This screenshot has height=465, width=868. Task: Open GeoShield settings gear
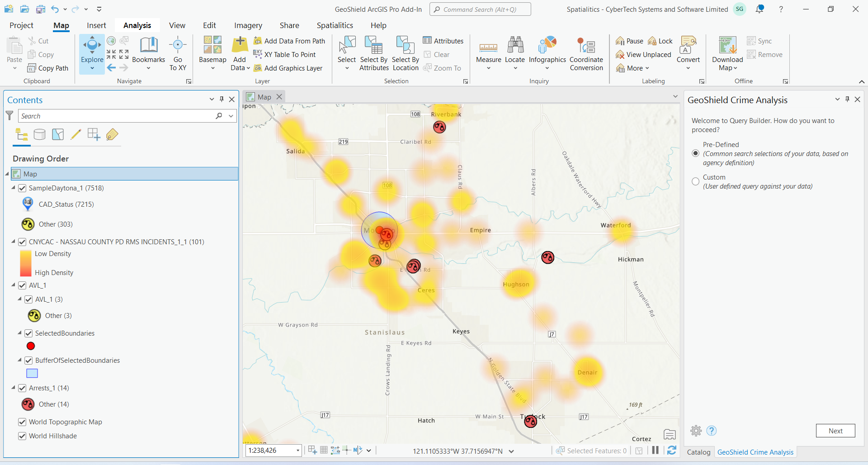(x=696, y=431)
